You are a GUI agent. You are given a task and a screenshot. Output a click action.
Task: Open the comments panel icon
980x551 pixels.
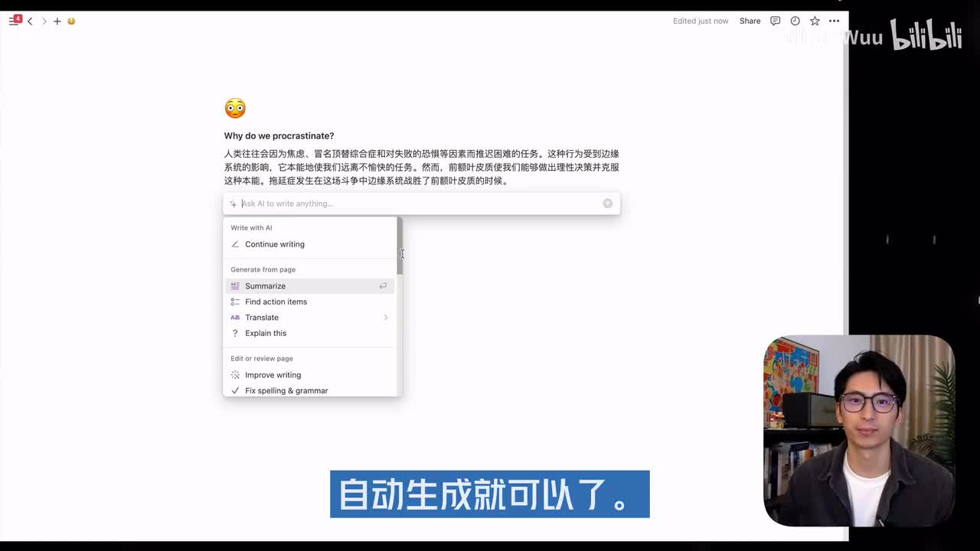point(775,21)
